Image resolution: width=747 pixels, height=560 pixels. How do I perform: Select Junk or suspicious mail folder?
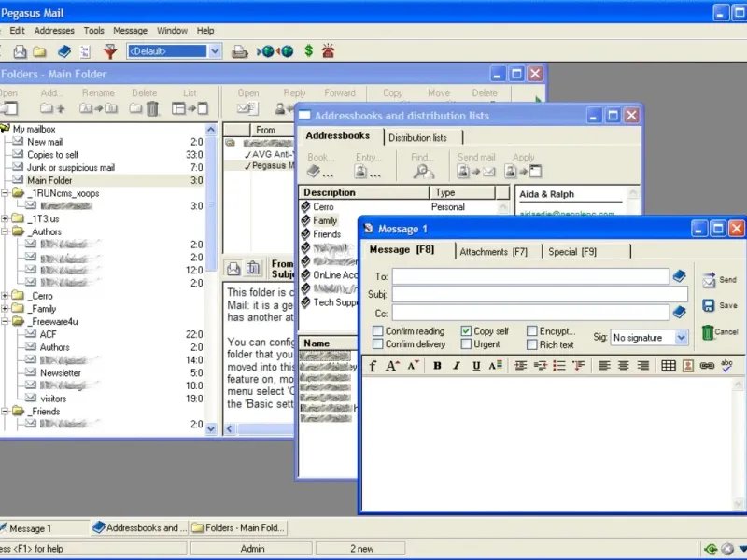point(71,167)
